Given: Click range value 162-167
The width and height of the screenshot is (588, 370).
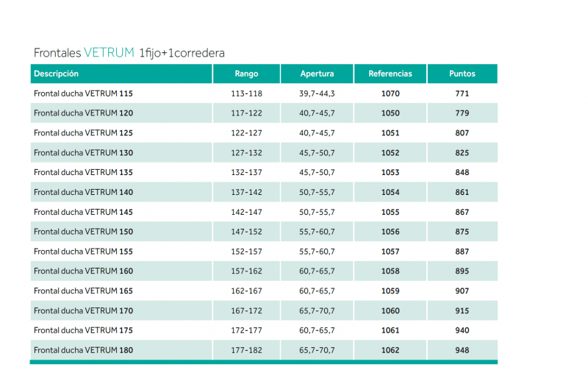Looking at the screenshot, I should coord(246,291).
